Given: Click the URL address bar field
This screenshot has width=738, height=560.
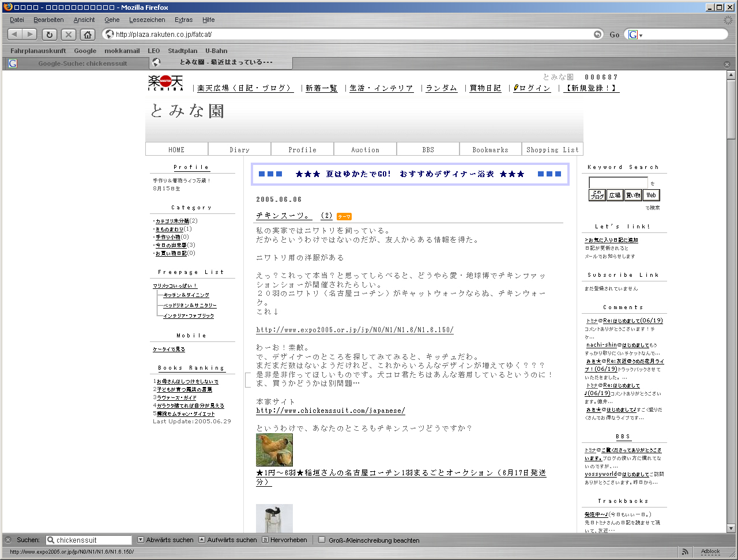Looking at the screenshot, I should point(352,35).
